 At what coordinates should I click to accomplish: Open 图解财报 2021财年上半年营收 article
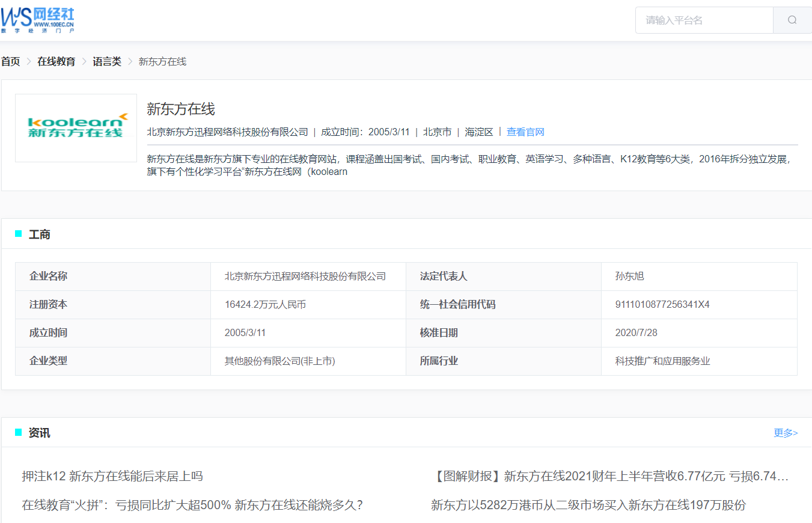pyautogui.click(x=610, y=477)
